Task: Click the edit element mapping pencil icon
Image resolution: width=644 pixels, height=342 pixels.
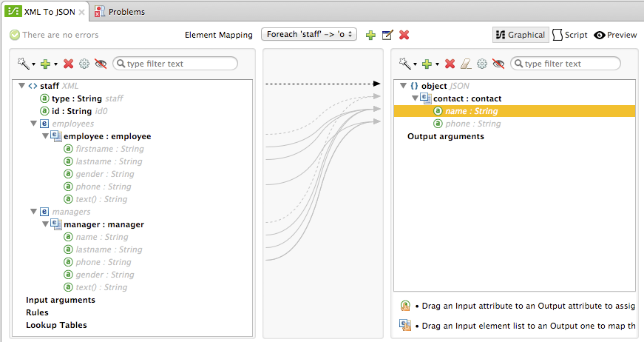Action: (387, 35)
